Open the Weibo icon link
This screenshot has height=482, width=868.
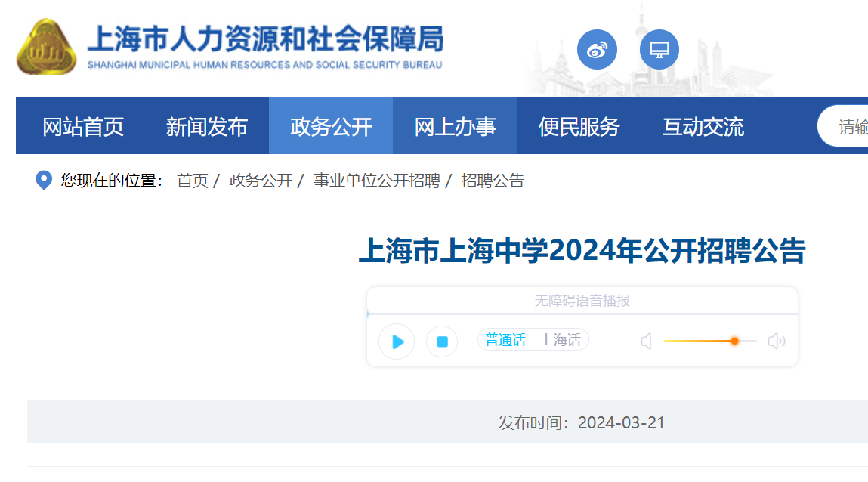coord(597,50)
